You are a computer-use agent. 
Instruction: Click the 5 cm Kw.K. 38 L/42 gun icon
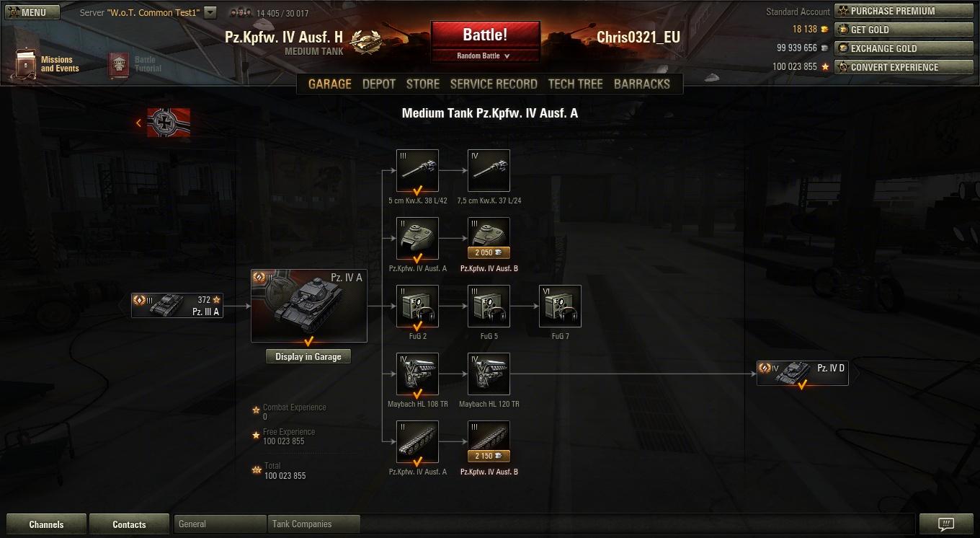point(417,171)
